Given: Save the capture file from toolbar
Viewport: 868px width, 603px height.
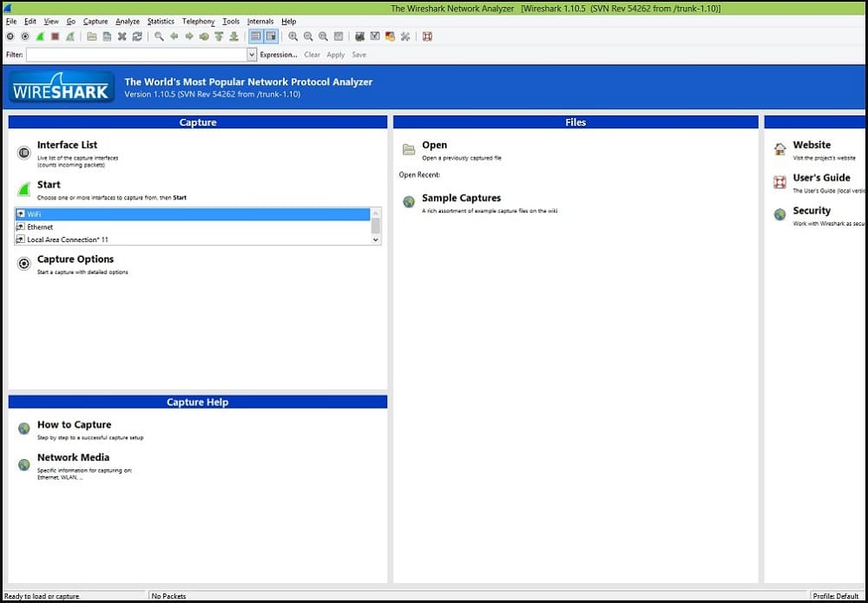Looking at the screenshot, I should [x=107, y=36].
